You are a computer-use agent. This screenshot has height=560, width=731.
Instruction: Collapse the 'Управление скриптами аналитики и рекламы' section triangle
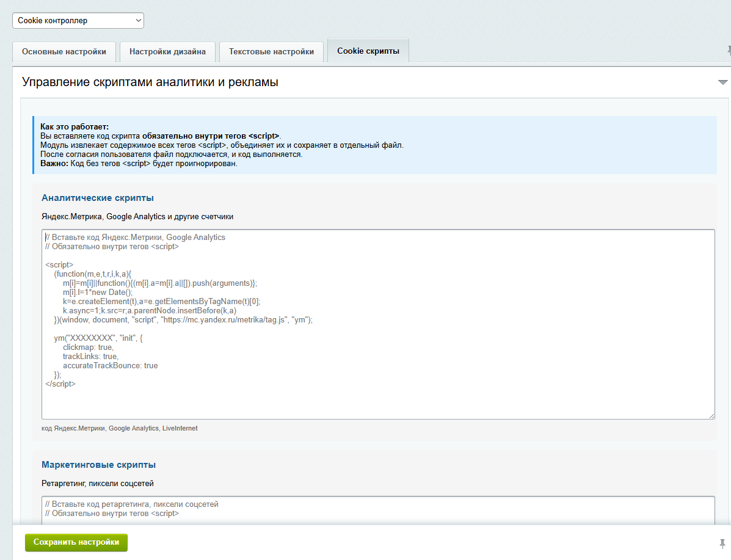(722, 82)
